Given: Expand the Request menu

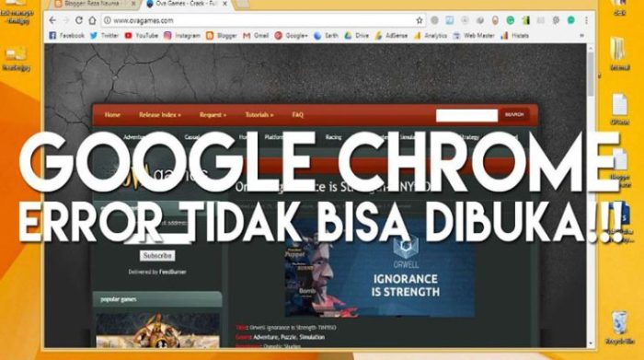Looking at the screenshot, I should click(213, 115).
